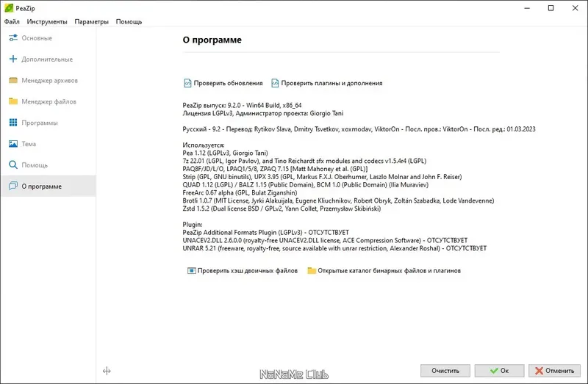Open the Файл menu

click(12, 22)
